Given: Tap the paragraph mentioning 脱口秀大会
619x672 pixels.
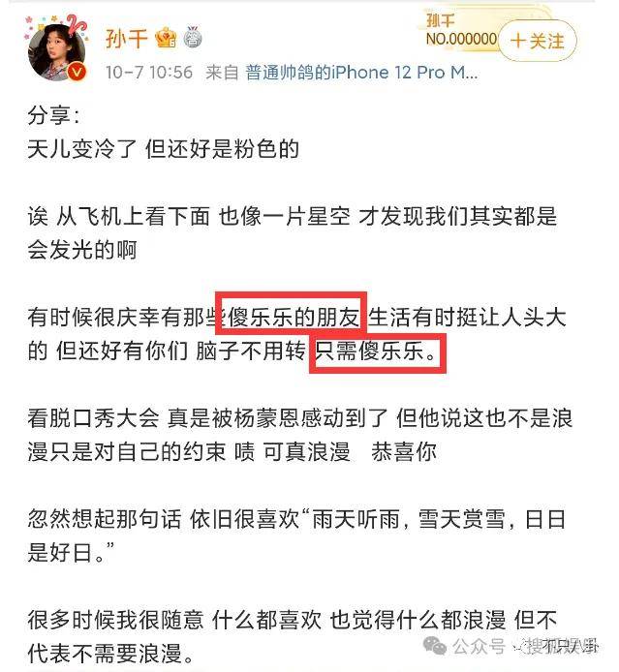Looking at the screenshot, I should [x=300, y=435].
